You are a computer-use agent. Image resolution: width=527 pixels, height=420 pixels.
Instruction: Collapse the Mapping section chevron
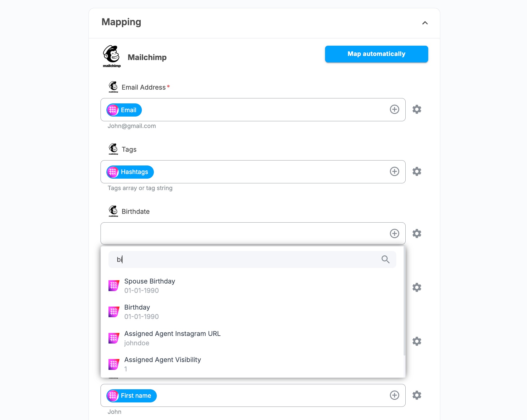pyautogui.click(x=425, y=23)
